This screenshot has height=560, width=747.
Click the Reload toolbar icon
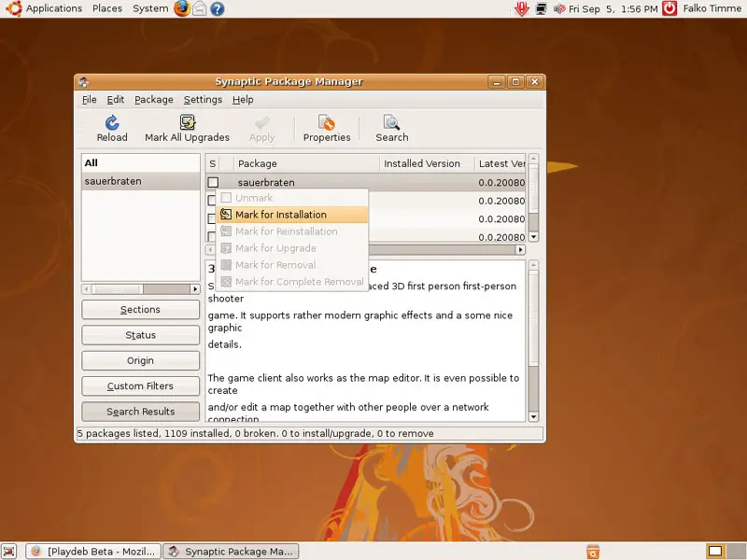(x=112, y=129)
